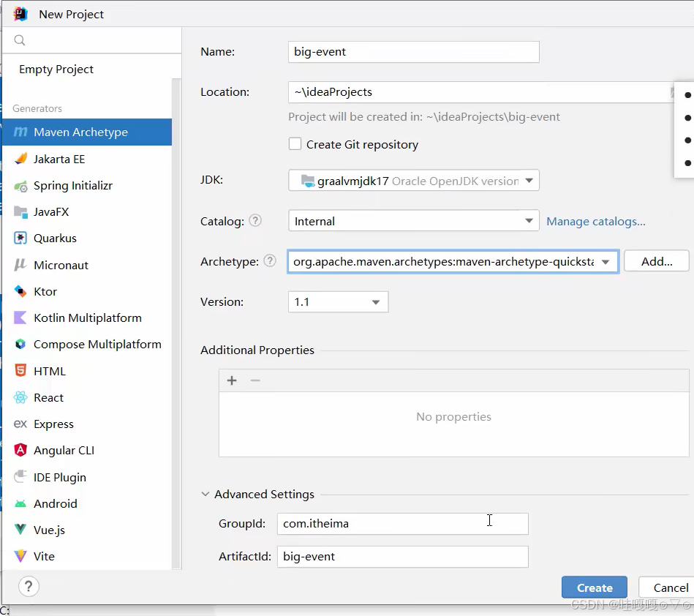Image resolution: width=694 pixels, height=616 pixels.
Task: Click the JavaFX folder icon
Action: [20, 211]
